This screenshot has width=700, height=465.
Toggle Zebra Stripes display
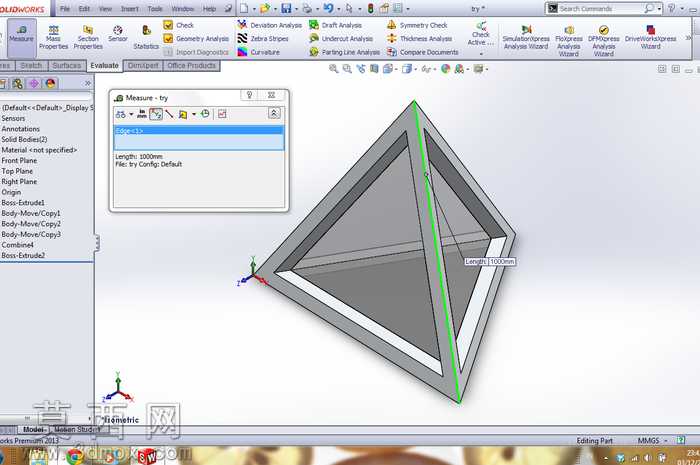263,39
